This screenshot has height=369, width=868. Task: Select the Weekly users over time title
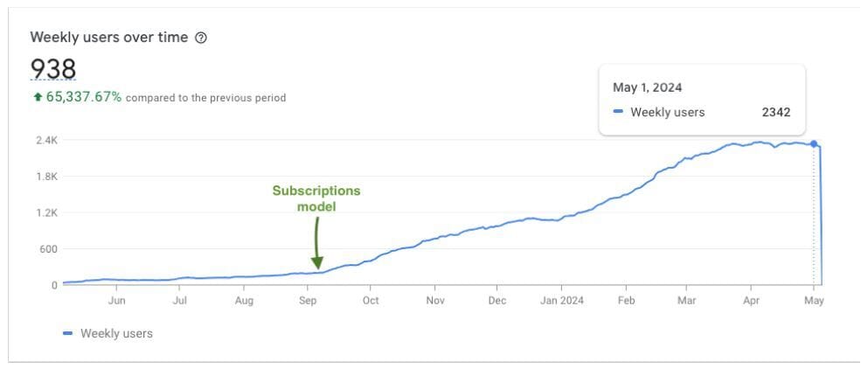(x=109, y=38)
